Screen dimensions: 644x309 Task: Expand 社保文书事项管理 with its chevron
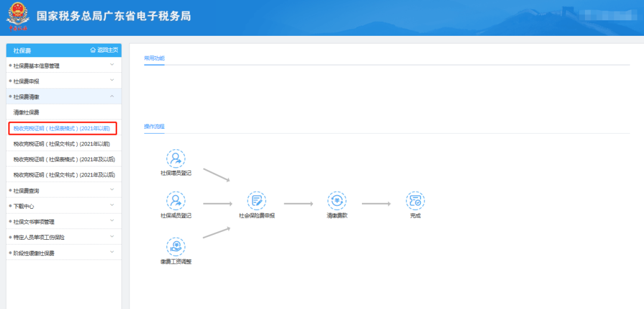[112, 221]
